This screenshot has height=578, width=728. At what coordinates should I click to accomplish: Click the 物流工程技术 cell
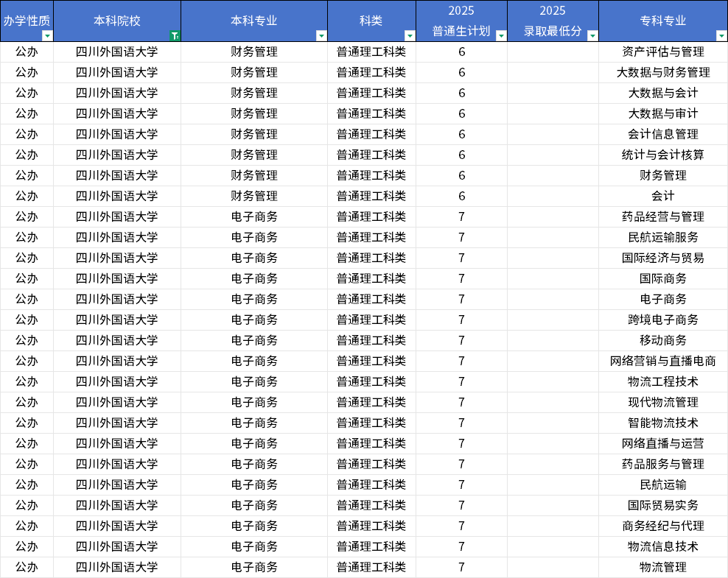(x=663, y=382)
